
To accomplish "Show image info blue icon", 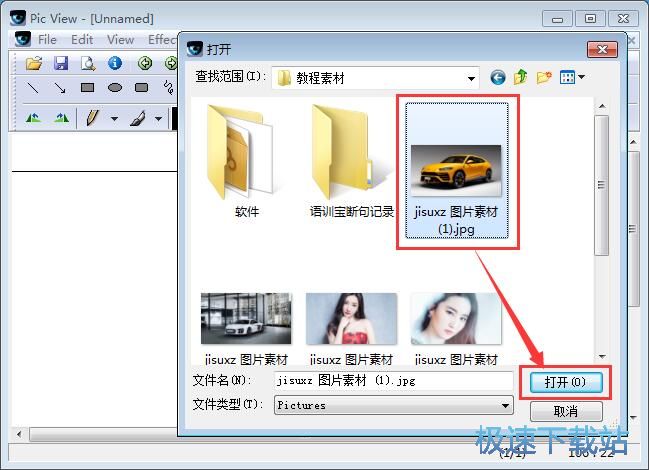I will click(115, 63).
